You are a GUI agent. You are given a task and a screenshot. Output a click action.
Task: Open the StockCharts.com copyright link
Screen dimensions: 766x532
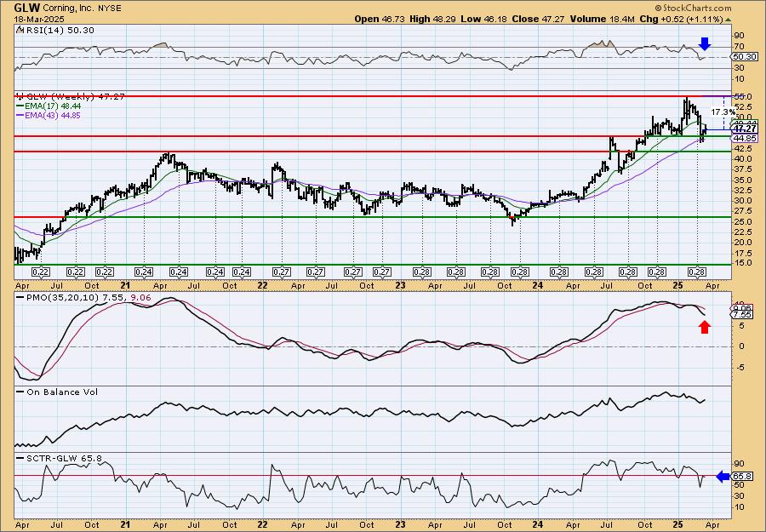(693, 8)
